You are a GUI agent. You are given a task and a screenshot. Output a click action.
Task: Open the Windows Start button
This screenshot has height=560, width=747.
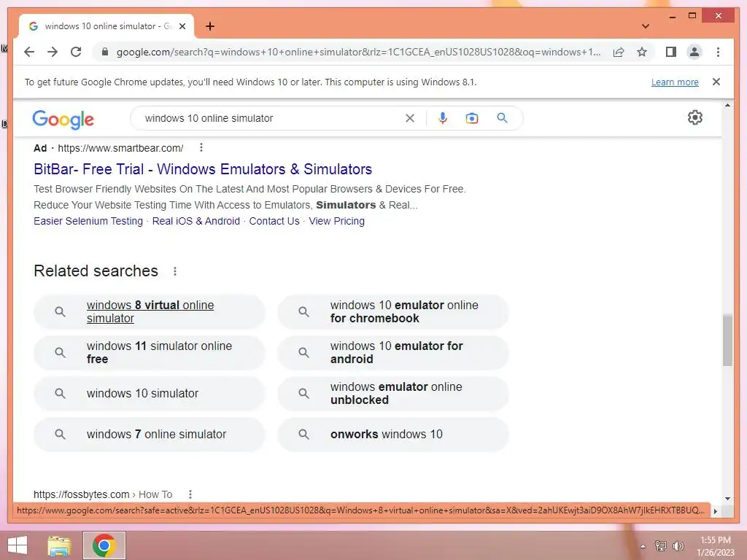pos(18,545)
